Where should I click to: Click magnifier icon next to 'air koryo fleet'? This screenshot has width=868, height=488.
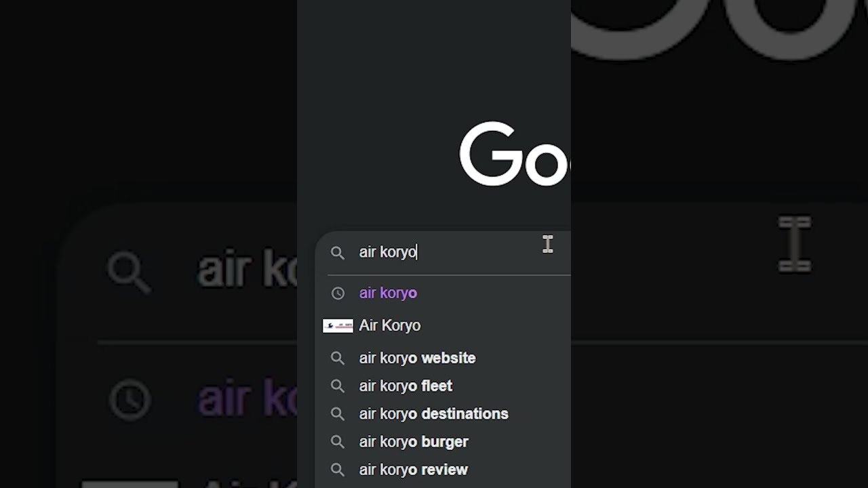click(x=338, y=386)
